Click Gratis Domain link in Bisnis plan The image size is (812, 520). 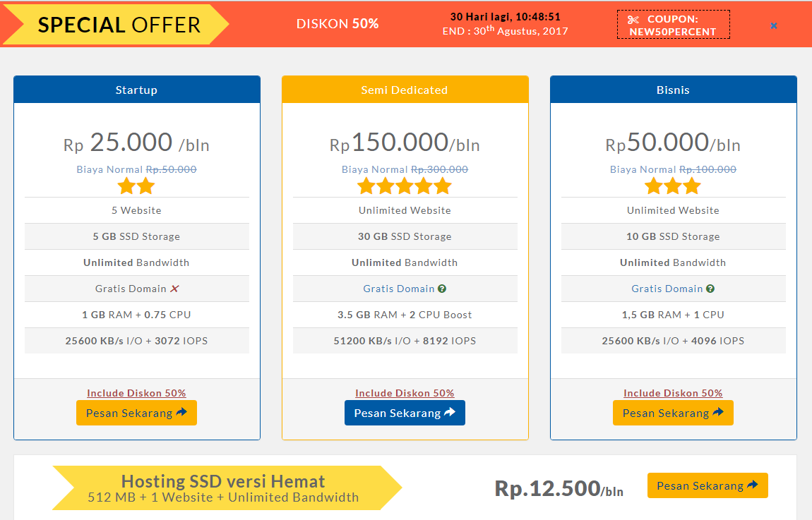point(667,289)
